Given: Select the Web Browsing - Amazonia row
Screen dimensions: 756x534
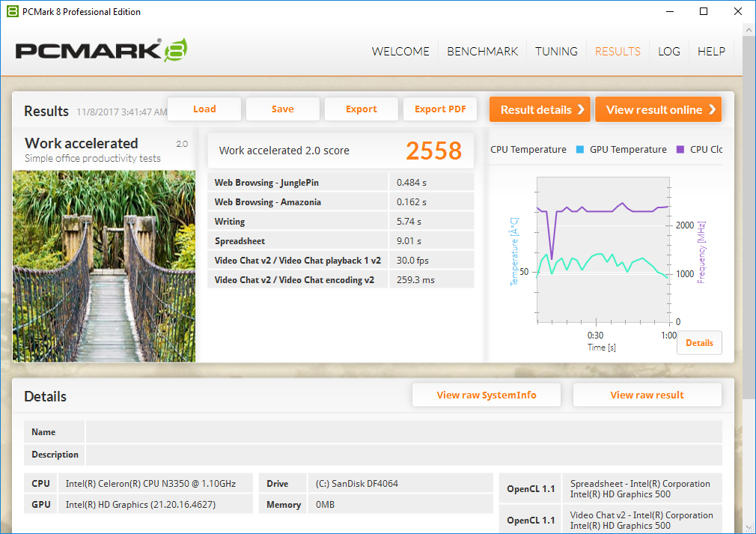Looking at the screenshot, I should coord(341,201).
